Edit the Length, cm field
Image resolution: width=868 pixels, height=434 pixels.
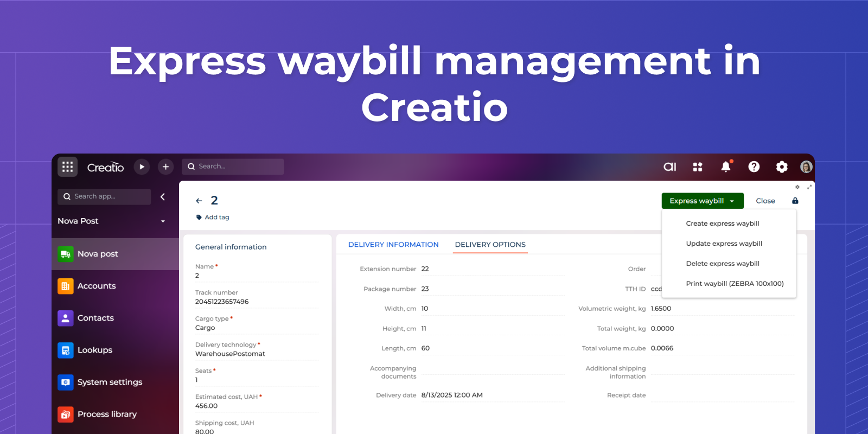pyautogui.click(x=492, y=348)
